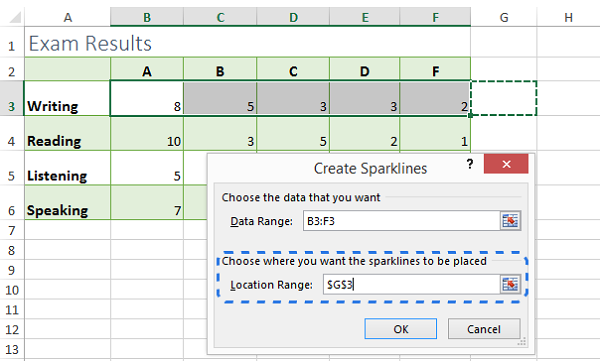Click inside the Location Range field
The height and width of the screenshot is (361, 600).
(411, 284)
